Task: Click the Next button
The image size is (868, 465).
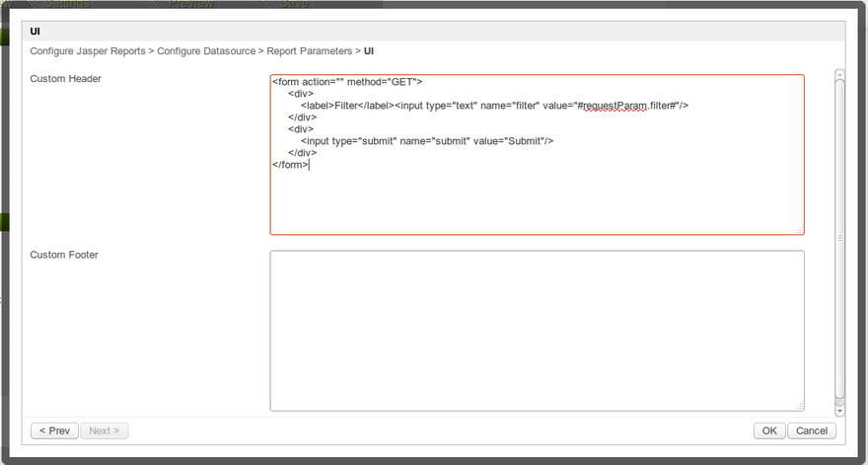Action: click(x=105, y=430)
